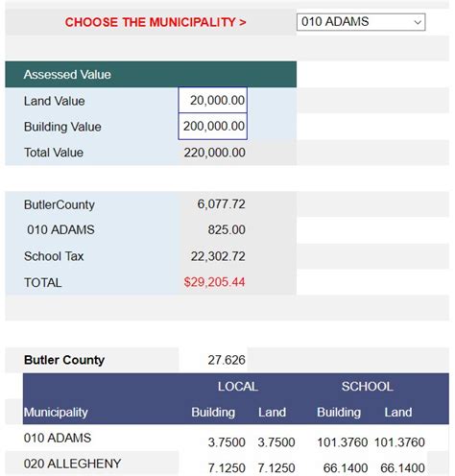The image size is (455, 476).
Task: Click the SCHOOL column group header
Action: [368, 387]
